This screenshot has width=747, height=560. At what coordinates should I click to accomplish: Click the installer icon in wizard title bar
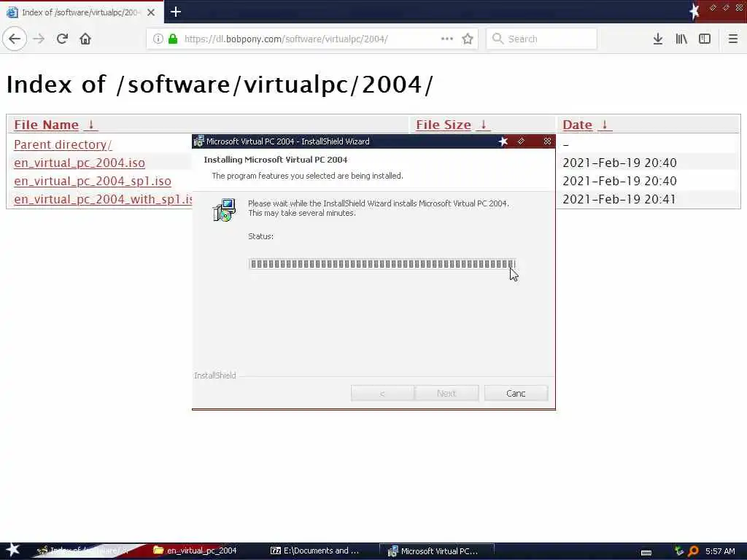pyautogui.click(x=198, y=141)
